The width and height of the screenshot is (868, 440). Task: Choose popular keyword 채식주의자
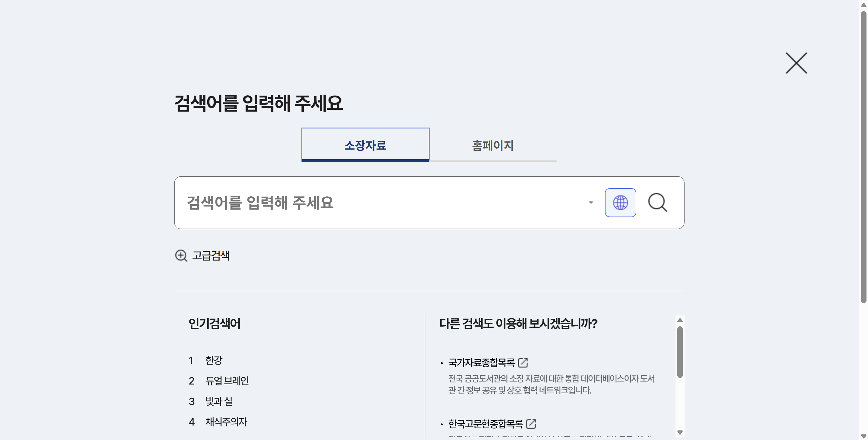click(x=226, y=422)
